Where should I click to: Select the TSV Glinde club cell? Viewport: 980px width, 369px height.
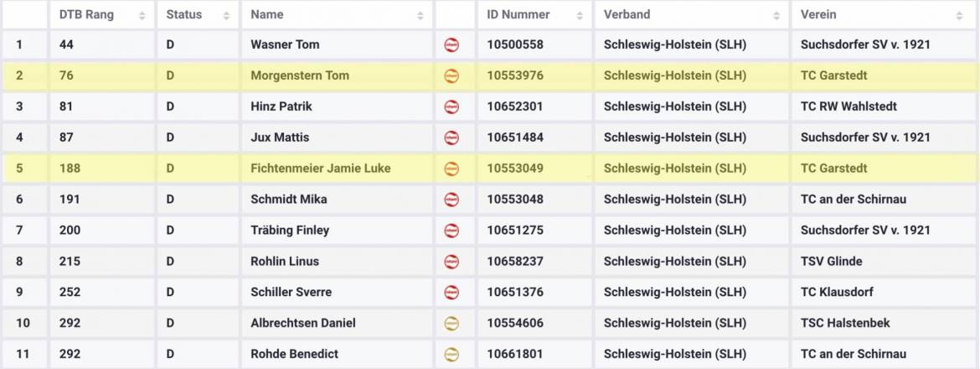(x=831, y=261)
